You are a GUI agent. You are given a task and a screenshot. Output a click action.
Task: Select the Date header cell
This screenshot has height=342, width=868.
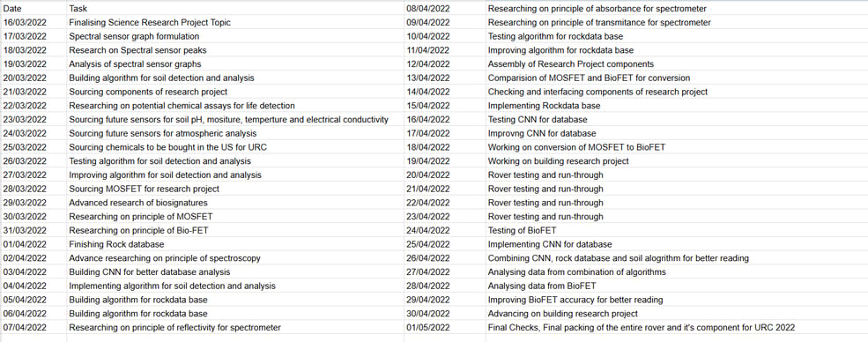click(33, 8)
